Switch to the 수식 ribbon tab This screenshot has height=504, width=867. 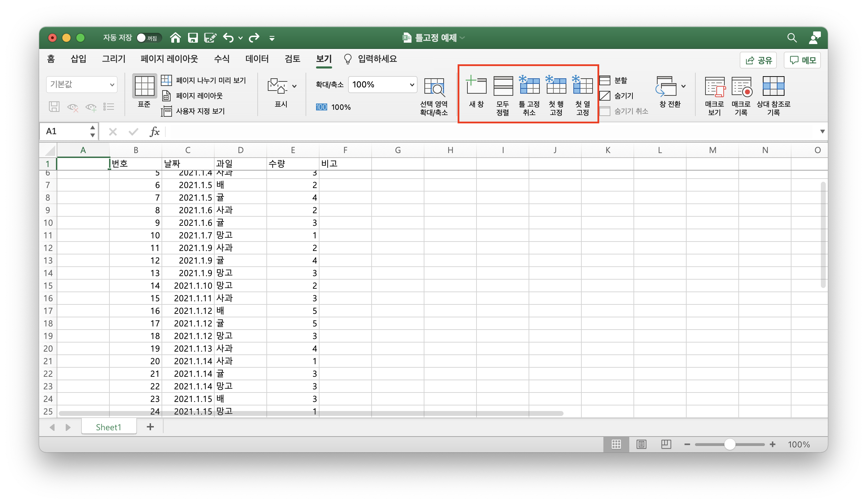(x=222, y=59)
